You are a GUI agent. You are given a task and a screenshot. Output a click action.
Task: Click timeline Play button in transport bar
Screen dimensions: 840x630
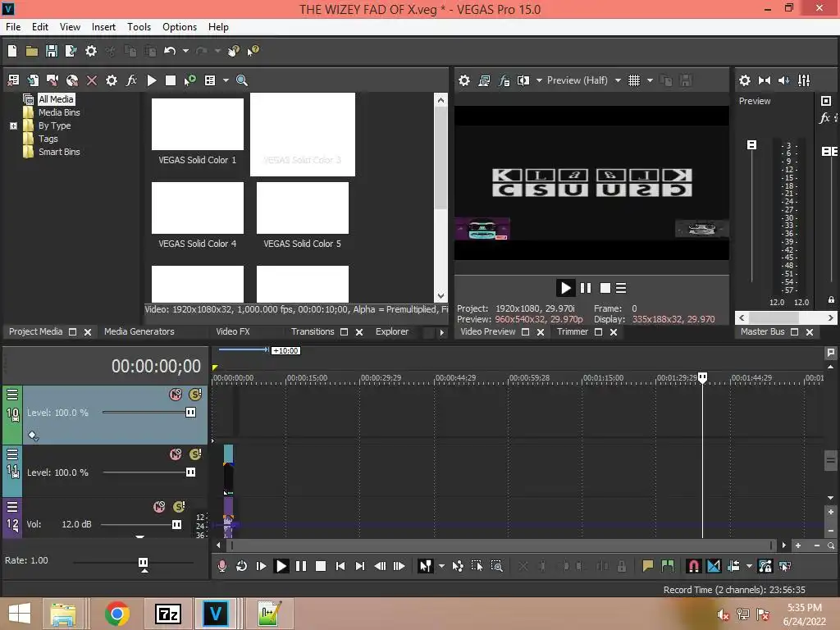(281, 566)
